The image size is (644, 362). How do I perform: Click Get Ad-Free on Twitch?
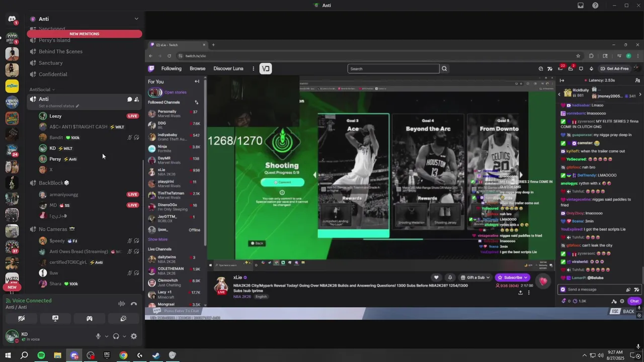(x=614, y=69)
